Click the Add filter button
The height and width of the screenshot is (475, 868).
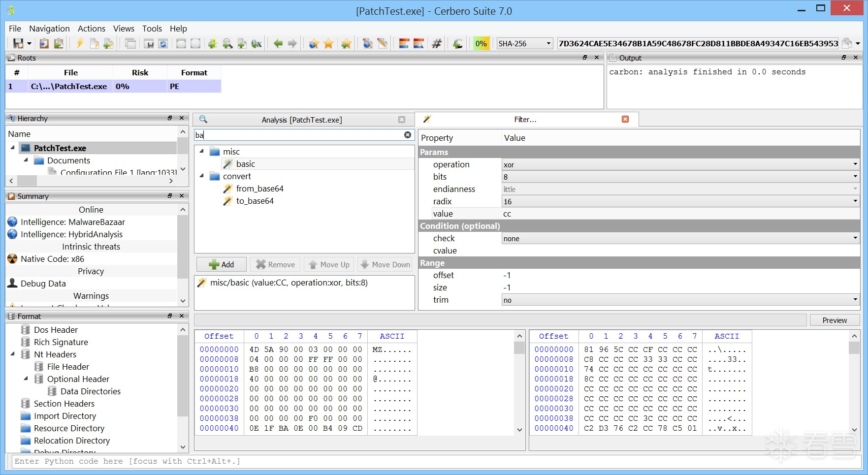point(222,264)
